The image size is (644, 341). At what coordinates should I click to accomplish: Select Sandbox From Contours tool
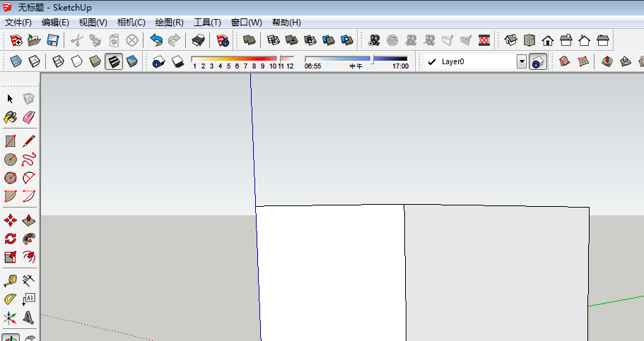(565, 61)
